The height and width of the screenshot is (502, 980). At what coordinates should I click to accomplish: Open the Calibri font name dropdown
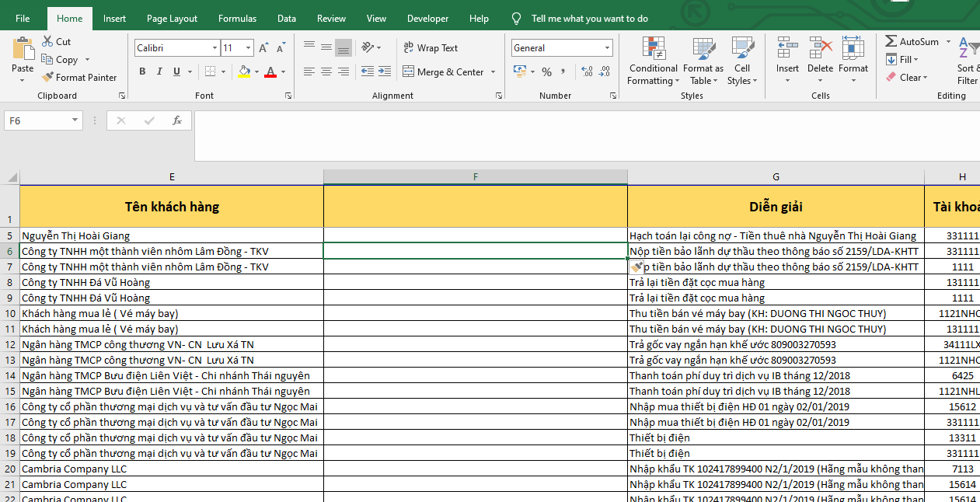tap(215, 48)
